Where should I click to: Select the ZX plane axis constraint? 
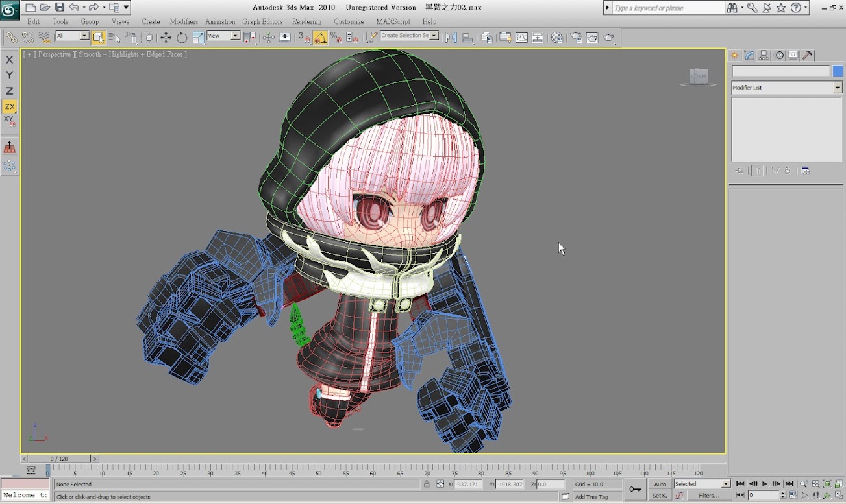pos(9,106)
